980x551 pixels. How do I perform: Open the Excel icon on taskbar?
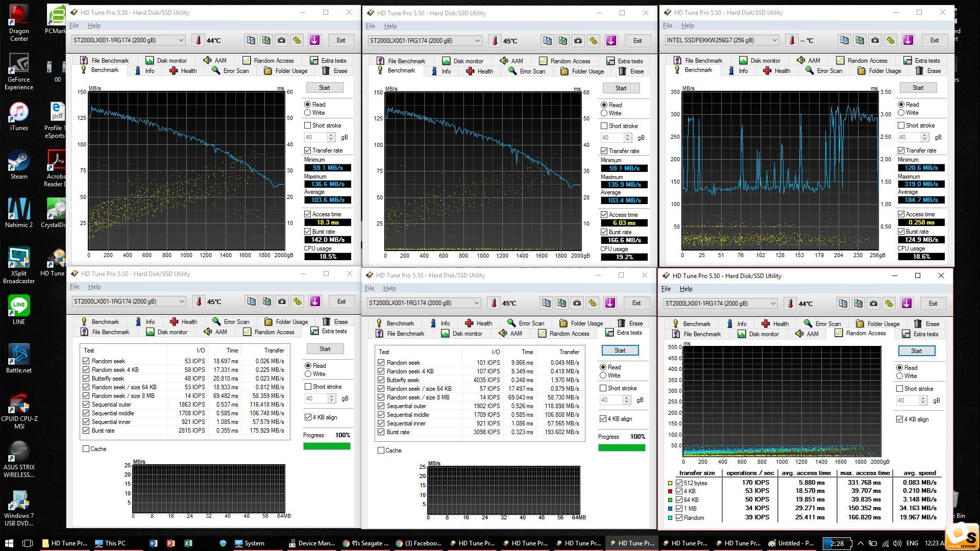point(188,543)
